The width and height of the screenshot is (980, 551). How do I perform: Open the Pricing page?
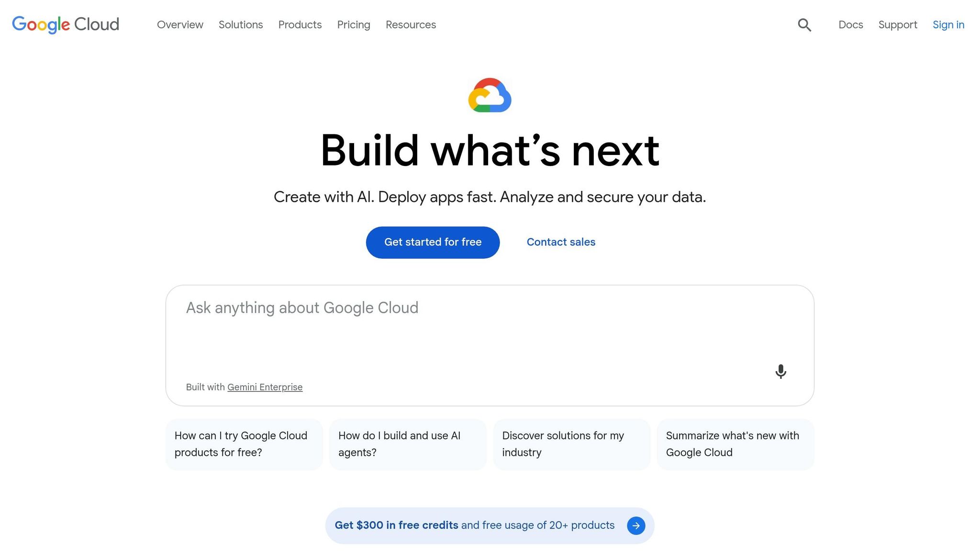[x=353, y=24]
